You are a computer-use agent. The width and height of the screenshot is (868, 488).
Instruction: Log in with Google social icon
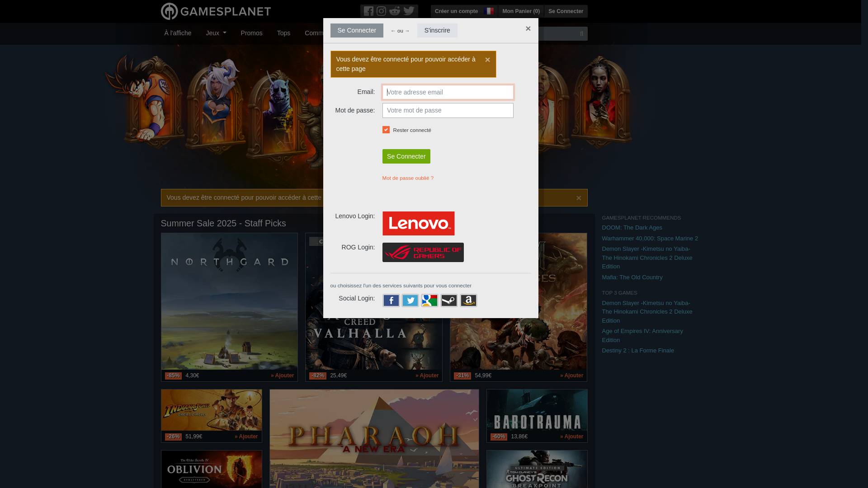(x=429, y=300)
